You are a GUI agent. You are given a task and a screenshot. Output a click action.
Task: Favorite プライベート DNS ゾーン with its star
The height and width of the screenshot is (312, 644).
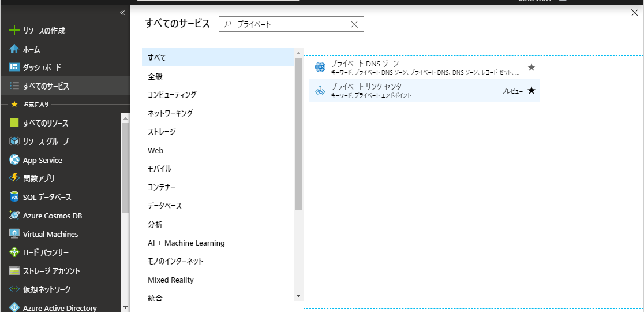(531, 67)
